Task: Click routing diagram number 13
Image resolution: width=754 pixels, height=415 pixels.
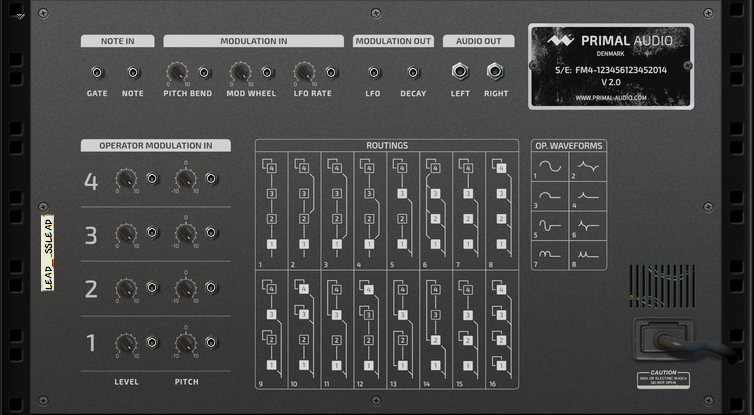Action: [x=403, y=329]
